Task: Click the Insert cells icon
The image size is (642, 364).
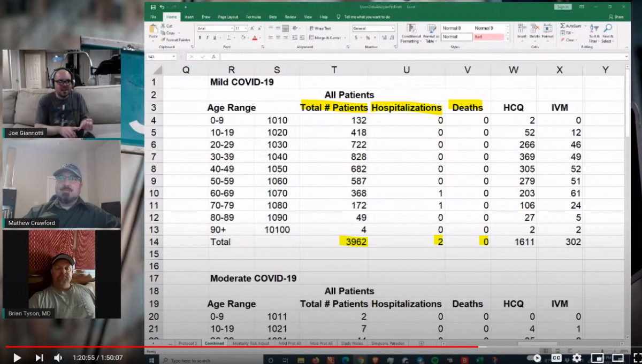Action: [x=522, y=29]
